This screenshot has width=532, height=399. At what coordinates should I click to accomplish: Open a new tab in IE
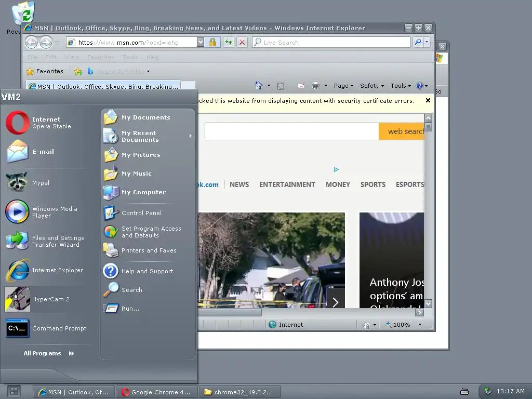(x=188, y=86)
